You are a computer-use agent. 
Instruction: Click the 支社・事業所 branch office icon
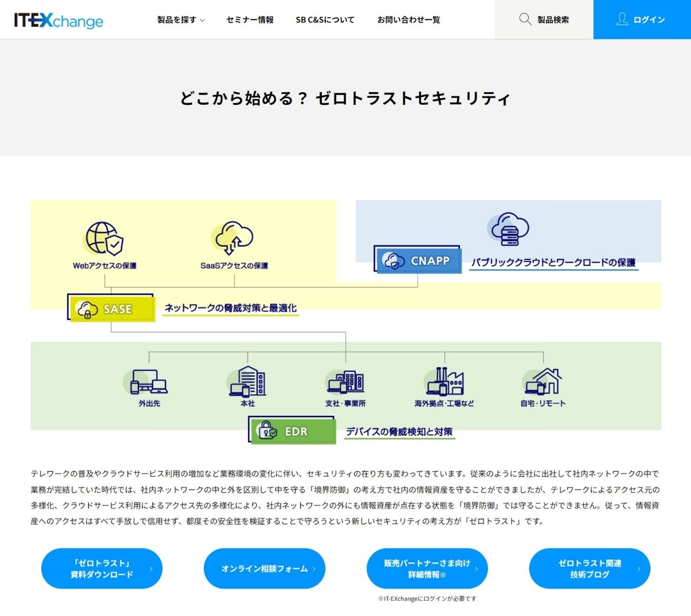pyautogui.click(x=345, y=381)
